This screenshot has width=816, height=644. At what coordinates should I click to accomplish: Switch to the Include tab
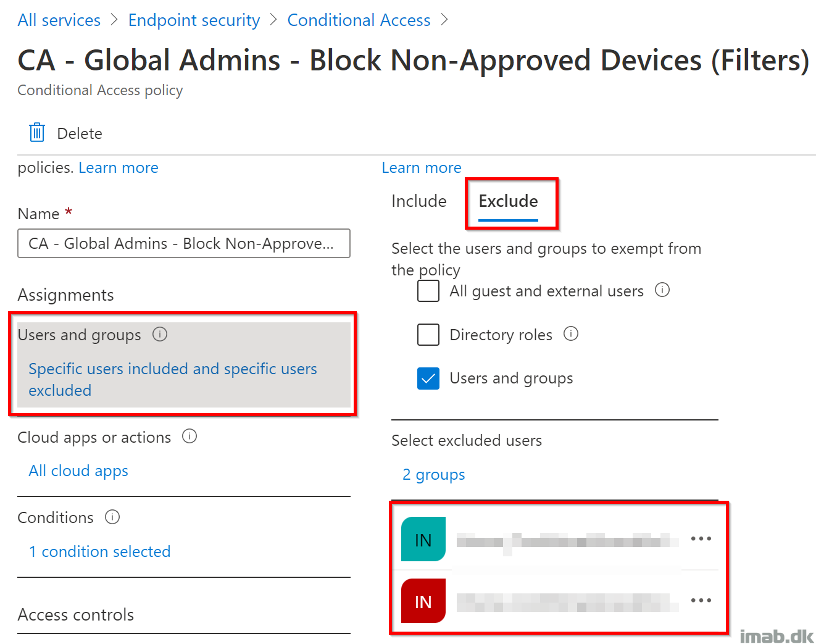click(419, 201)
